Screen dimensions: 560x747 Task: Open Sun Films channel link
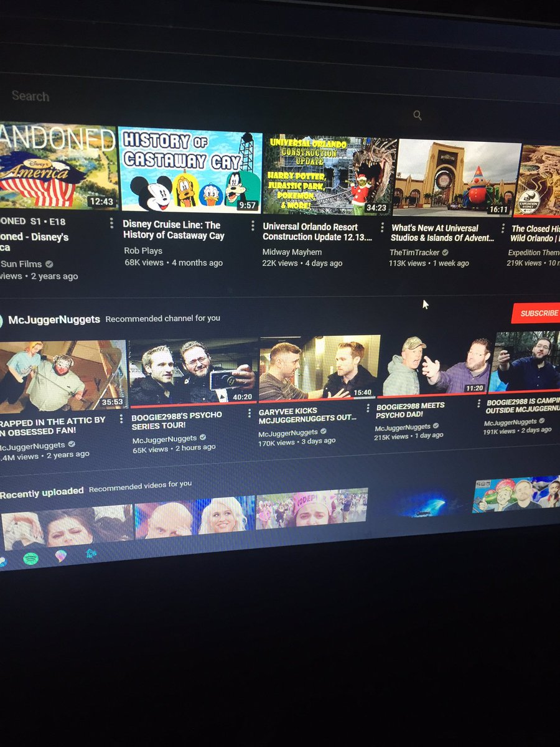click(x=21, y=264)
